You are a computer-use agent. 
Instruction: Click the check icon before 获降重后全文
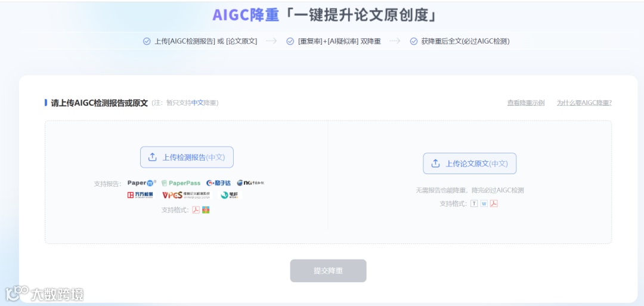click(414, 41)
